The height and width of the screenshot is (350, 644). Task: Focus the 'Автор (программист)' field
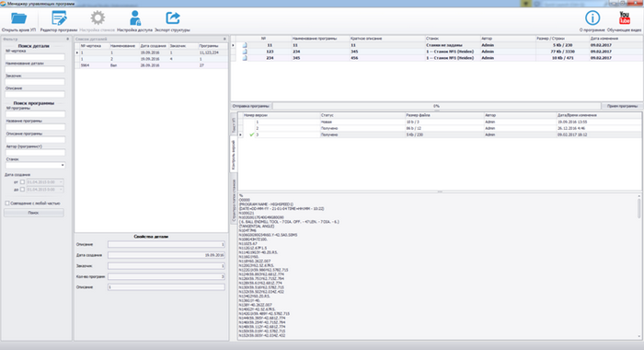(35, 153)
